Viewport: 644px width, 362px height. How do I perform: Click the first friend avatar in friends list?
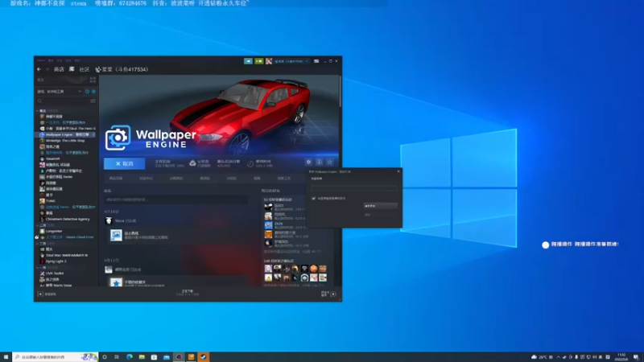(268, 207)
